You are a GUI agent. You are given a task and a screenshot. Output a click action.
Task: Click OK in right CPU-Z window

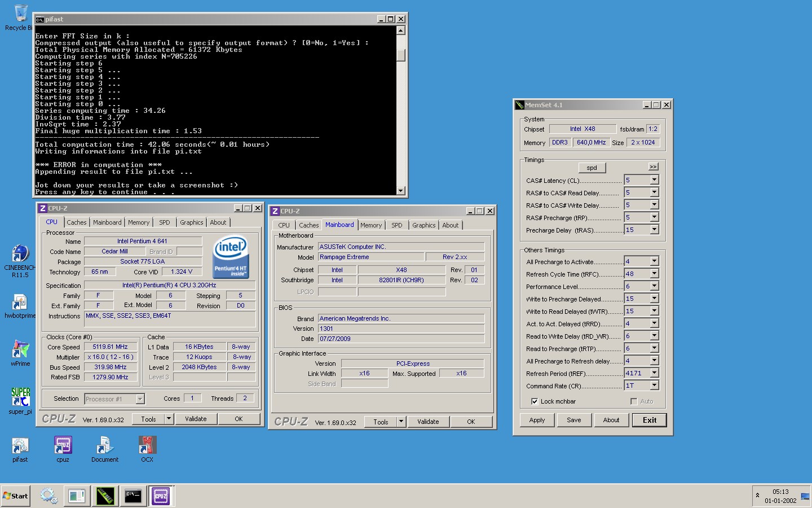471,422
